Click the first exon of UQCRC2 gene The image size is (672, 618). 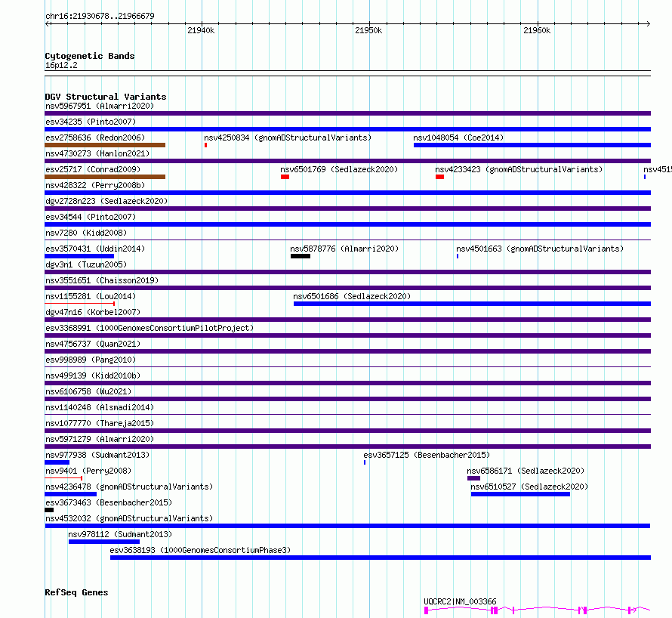(427, 610)
